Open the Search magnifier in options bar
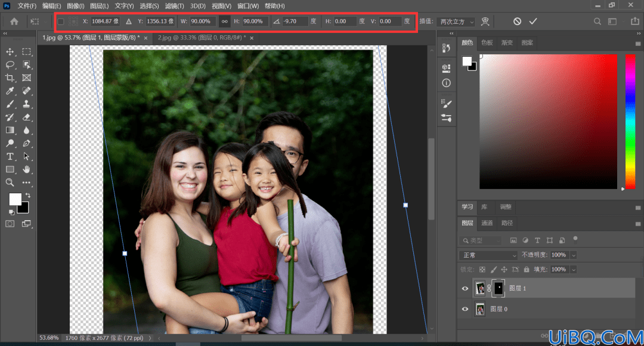 click(597, 21)
